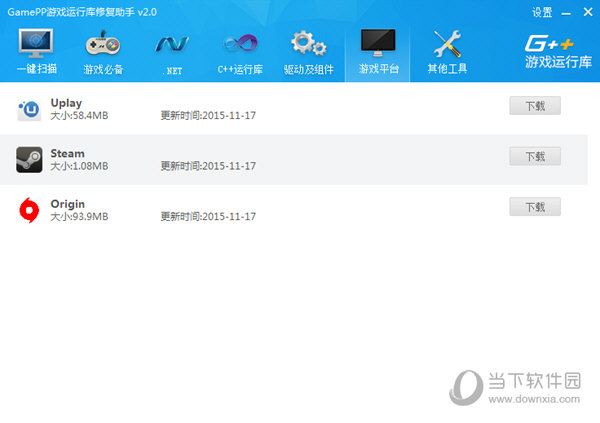Image resolution: width=600 pixels, height=423 pixels.
Task: Click the Origin row update date text
Action: 208,217
